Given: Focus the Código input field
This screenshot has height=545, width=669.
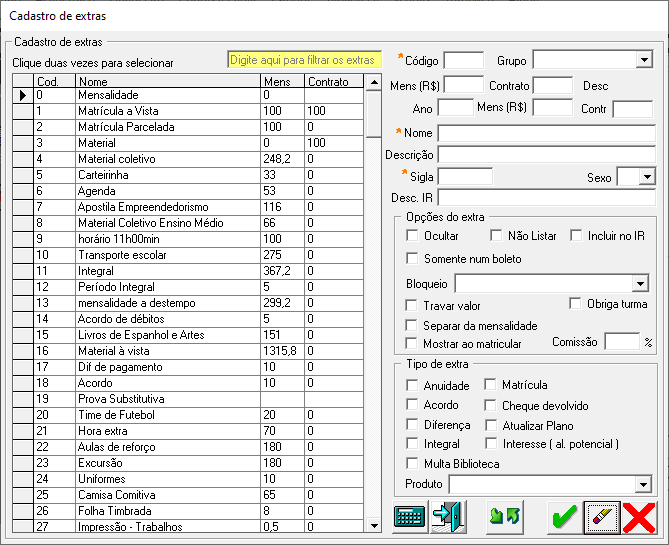Looking at the screenshot, I should coord(464,60).
